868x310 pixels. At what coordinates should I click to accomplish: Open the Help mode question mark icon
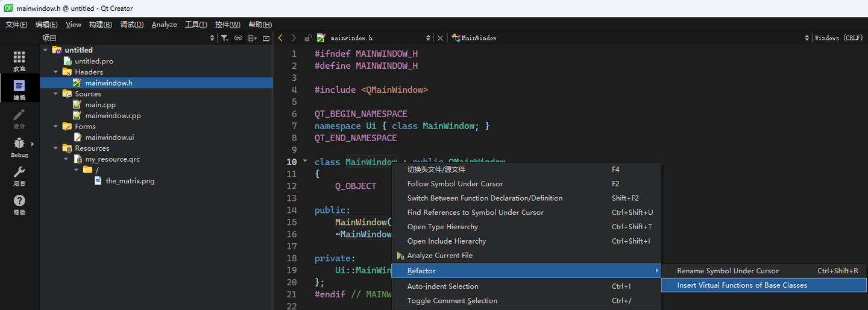19,204
